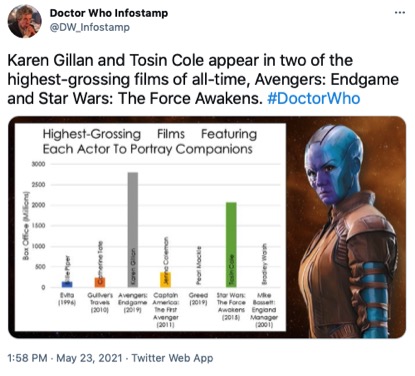This screenshot has width=415, height=376.
Task: Click the chart title text
Action: coord(150,141)
